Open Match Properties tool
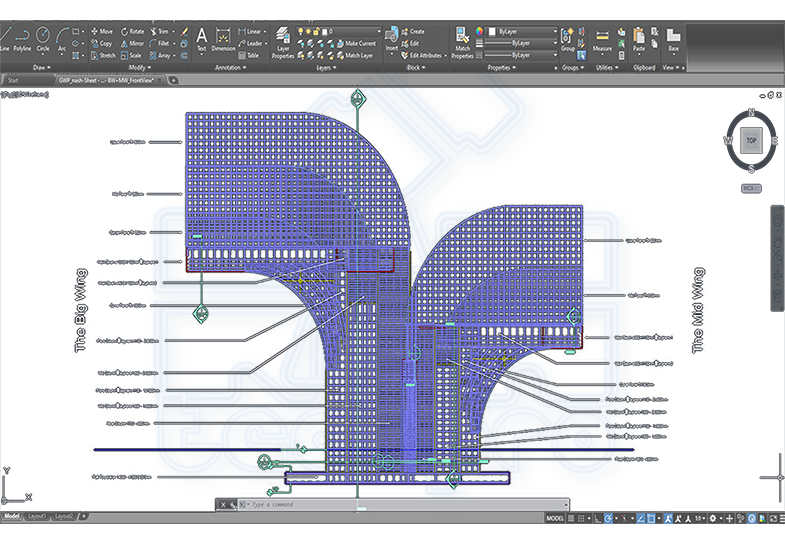 pos(462,44)
